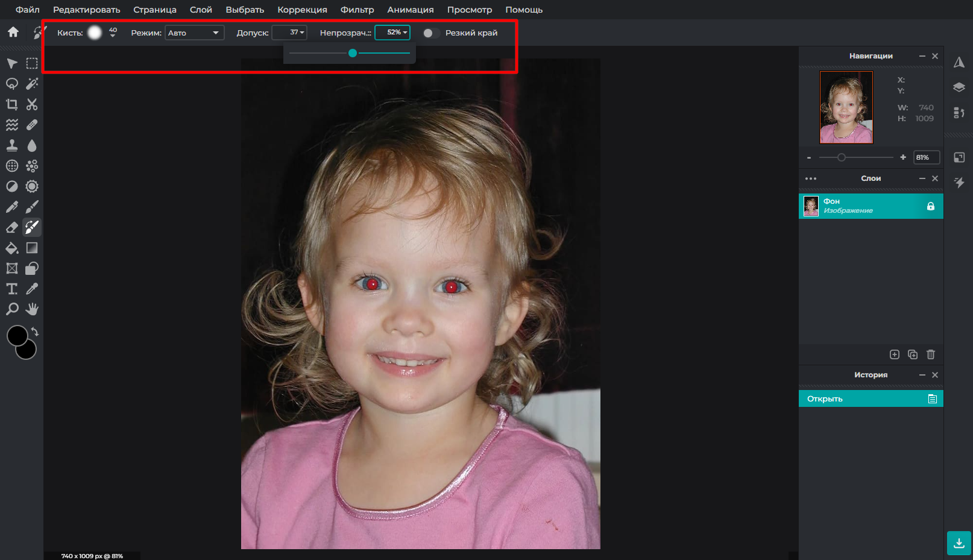Select the Clone stamp tool

pos(11,145)
